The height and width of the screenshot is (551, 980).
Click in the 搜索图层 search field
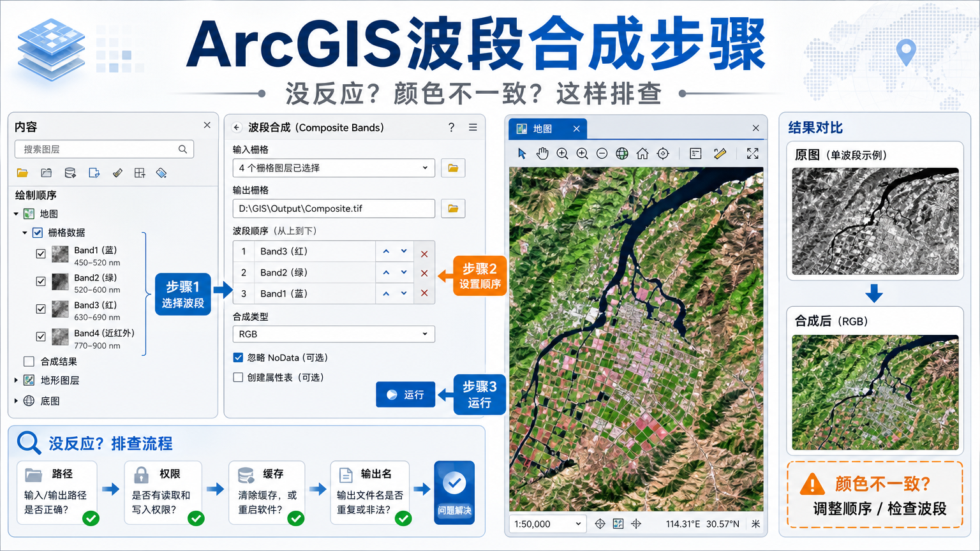tap(104, 149)
